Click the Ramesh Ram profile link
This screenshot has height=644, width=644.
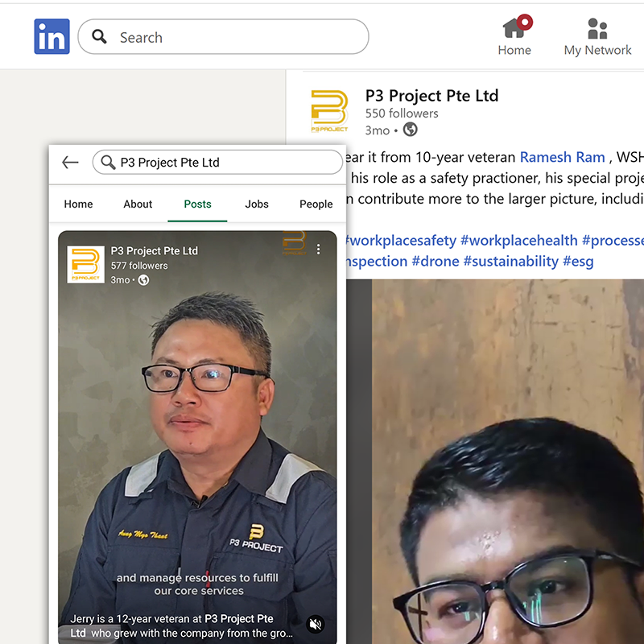pyautogui.click(x=562, y=157)
